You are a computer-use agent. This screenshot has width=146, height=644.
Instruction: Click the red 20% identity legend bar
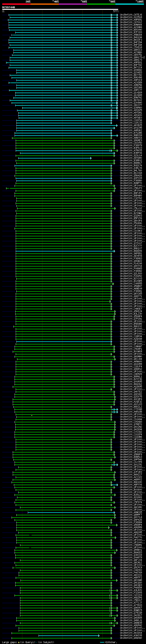click(16, 4)
